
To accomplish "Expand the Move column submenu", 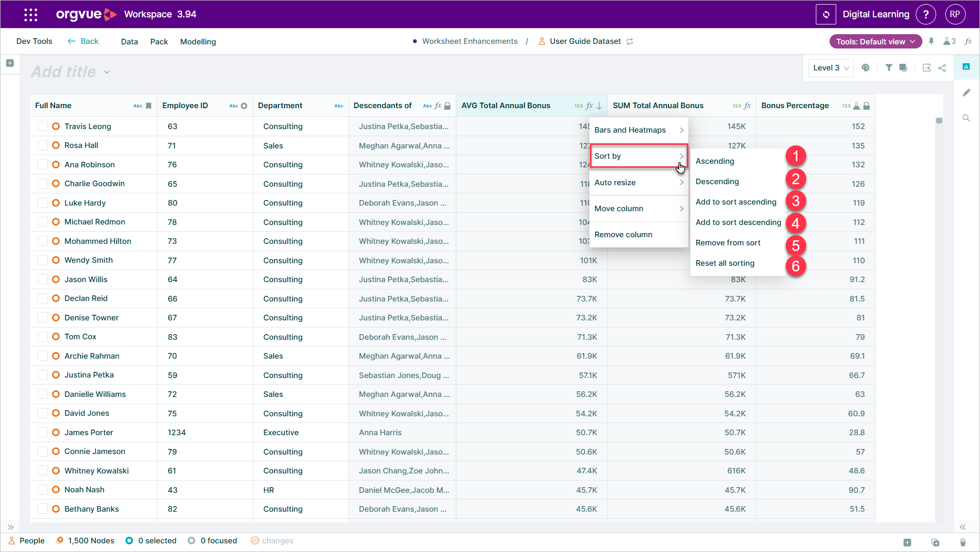I will tap(638, 209).
